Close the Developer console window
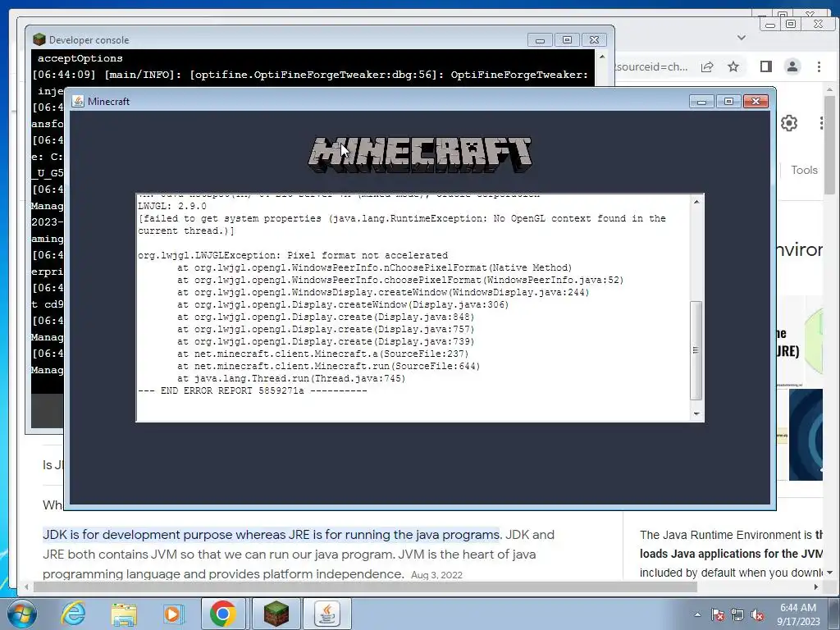 594,40
